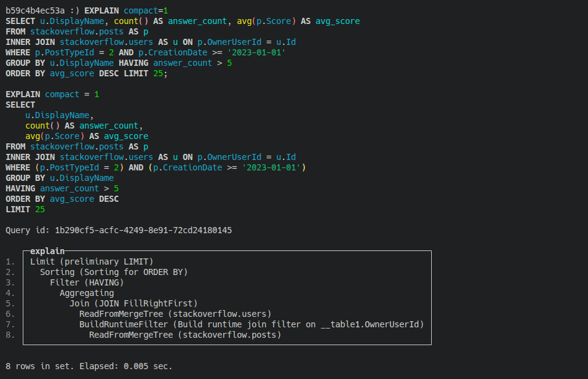
Task: Click the formatted line 'LIMIT 25'
Action: [x=25, y=209]
